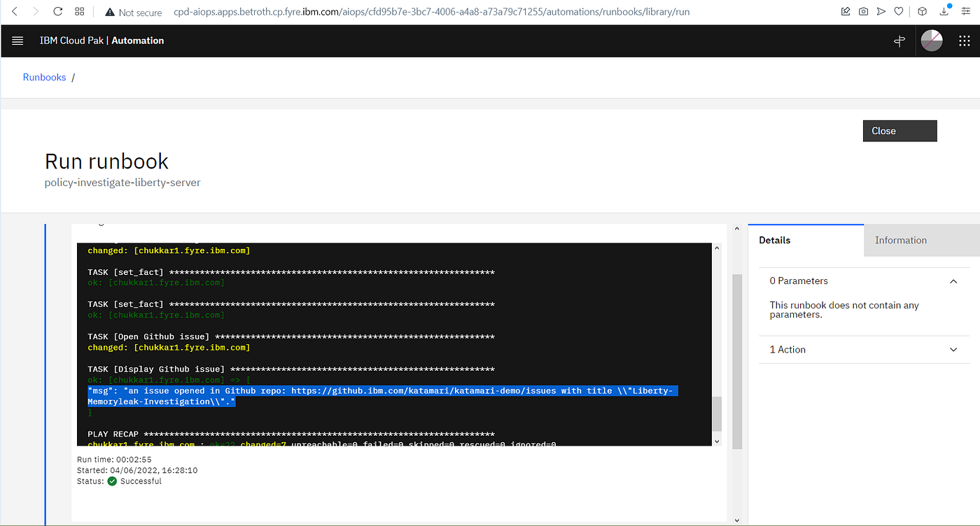Close the Run runbook page
Screen dimensions: 980x526
pos(899,131)
